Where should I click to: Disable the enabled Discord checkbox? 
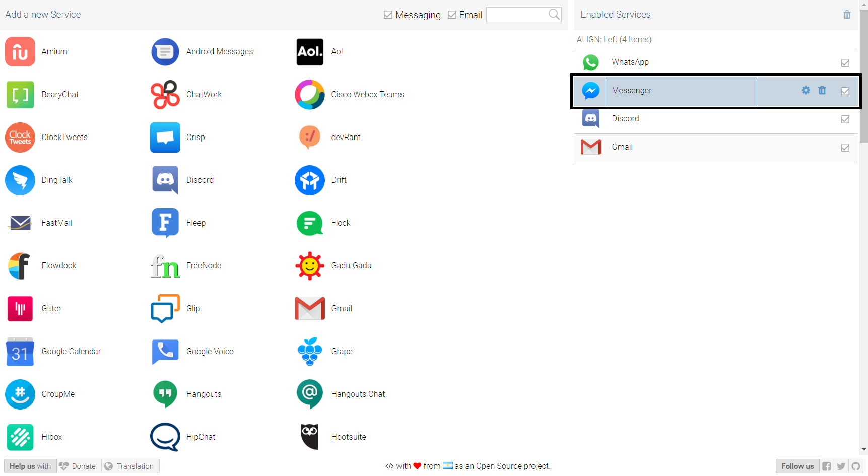(x=845, y=119)
